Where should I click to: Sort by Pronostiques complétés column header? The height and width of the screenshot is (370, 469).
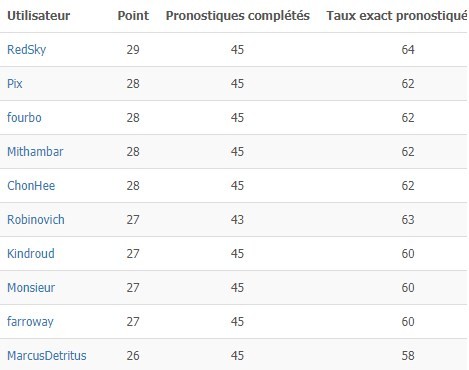238,16
